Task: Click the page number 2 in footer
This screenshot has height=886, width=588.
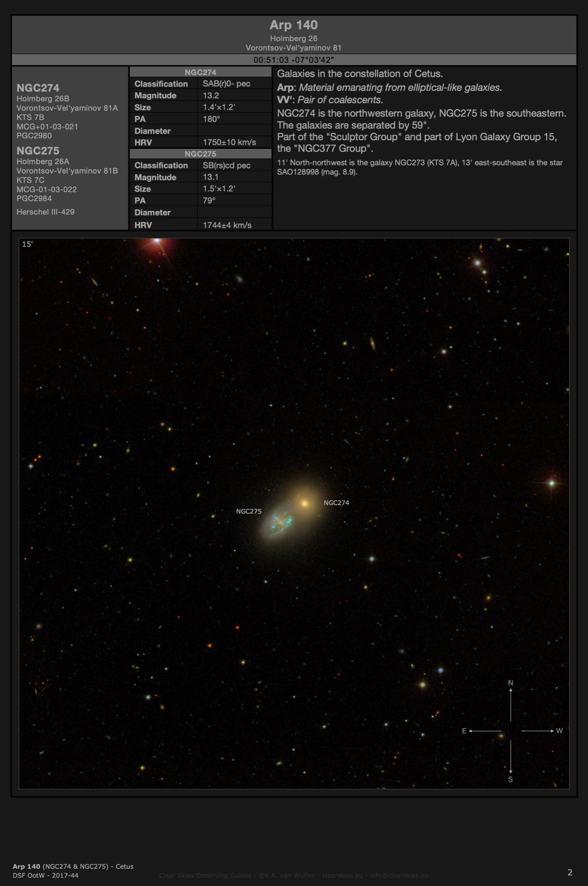Action: pos(569,872)
